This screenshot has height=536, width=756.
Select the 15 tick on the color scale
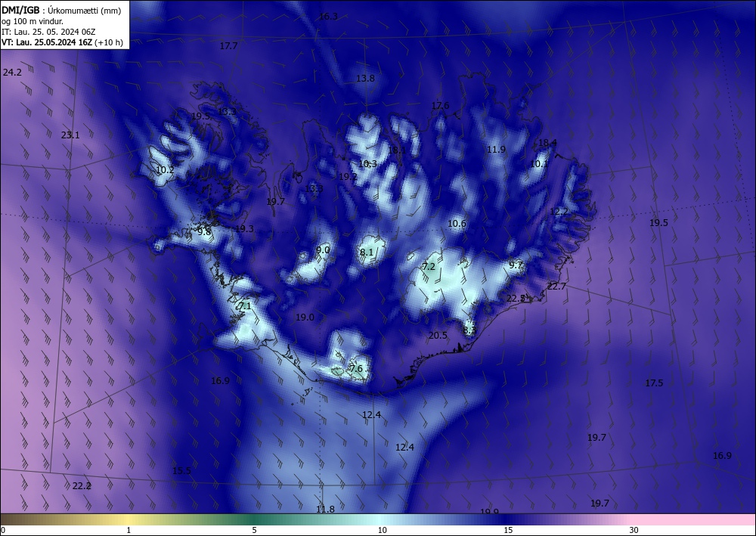508,531
